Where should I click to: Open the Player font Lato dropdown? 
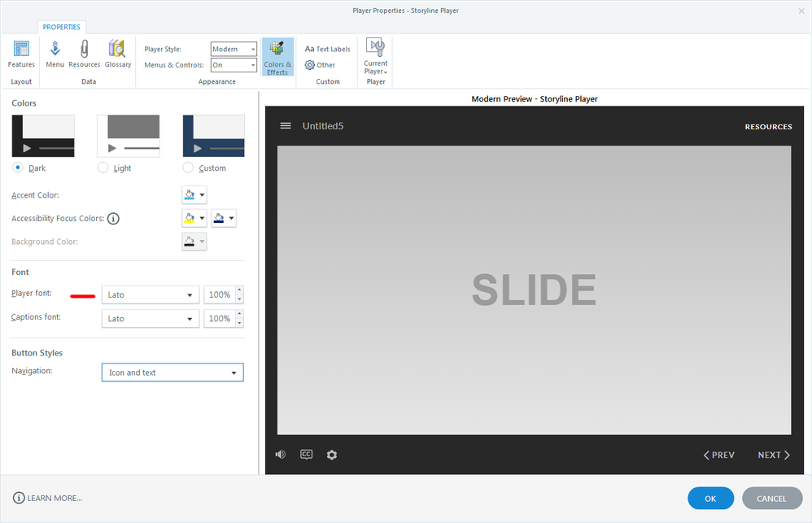151,294
